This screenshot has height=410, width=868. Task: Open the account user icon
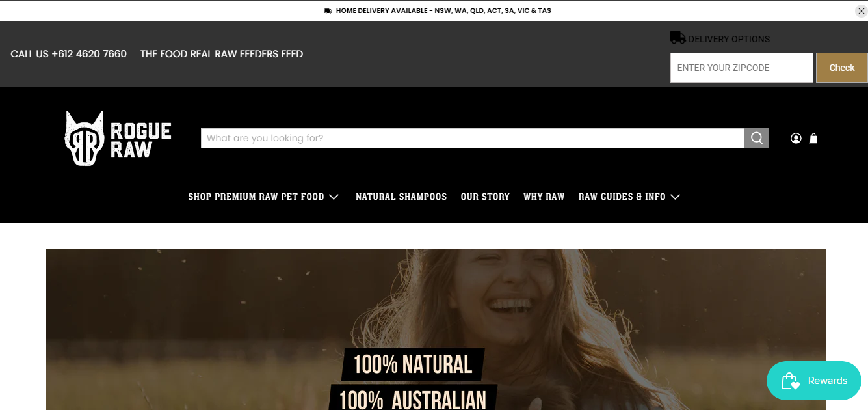[796, 138]
